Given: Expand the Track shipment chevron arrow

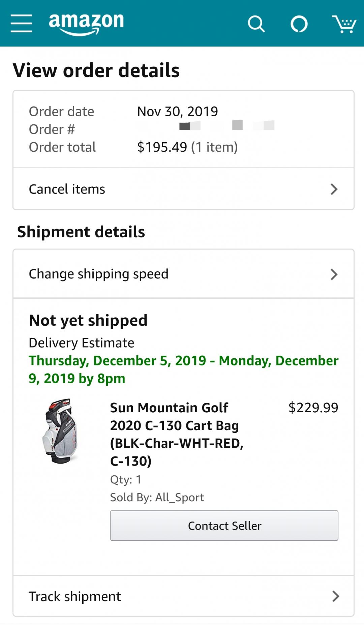Looking at the screenshot, I should [335, 596].
